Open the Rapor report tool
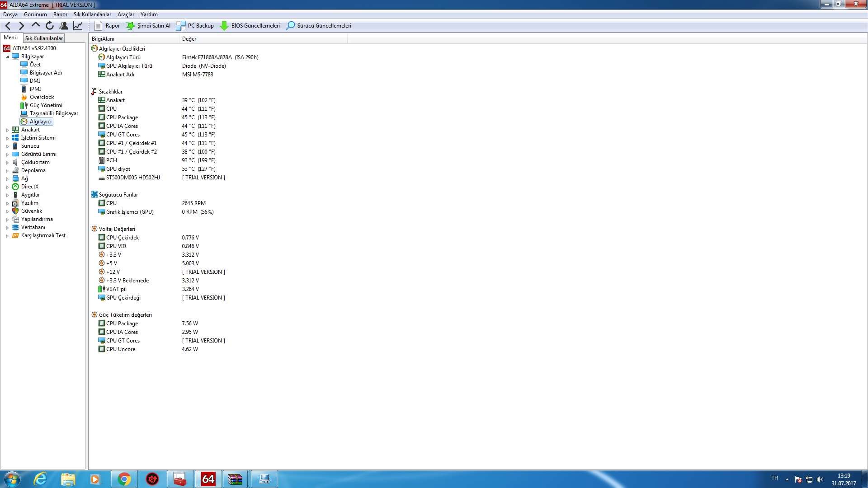Screen dimensions: 868x488 pyautogui.click(x=108, y=26)
